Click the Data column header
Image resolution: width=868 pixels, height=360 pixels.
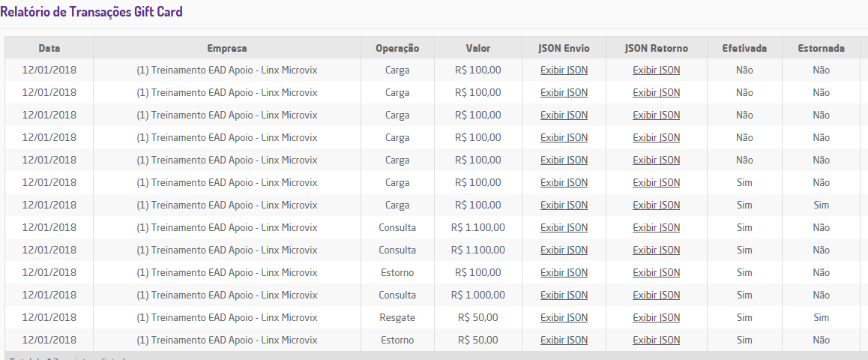(x=49, y=48)
